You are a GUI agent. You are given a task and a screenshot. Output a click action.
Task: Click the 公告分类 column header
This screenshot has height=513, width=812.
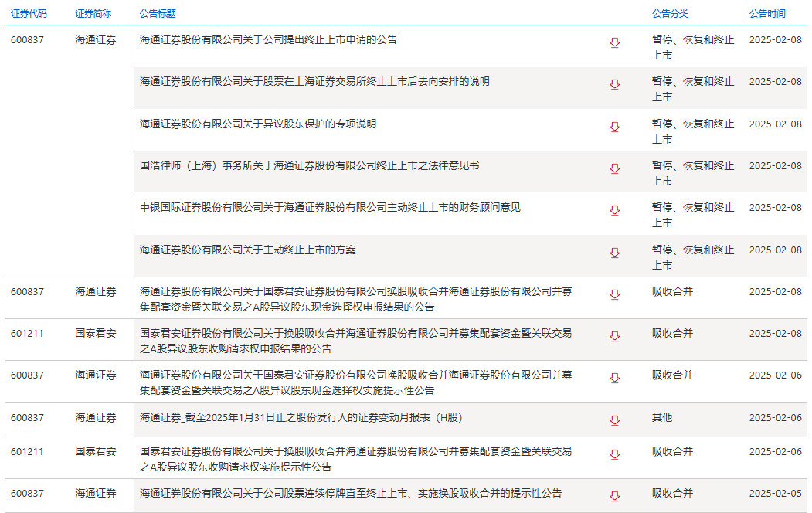(x=670, y=14)
